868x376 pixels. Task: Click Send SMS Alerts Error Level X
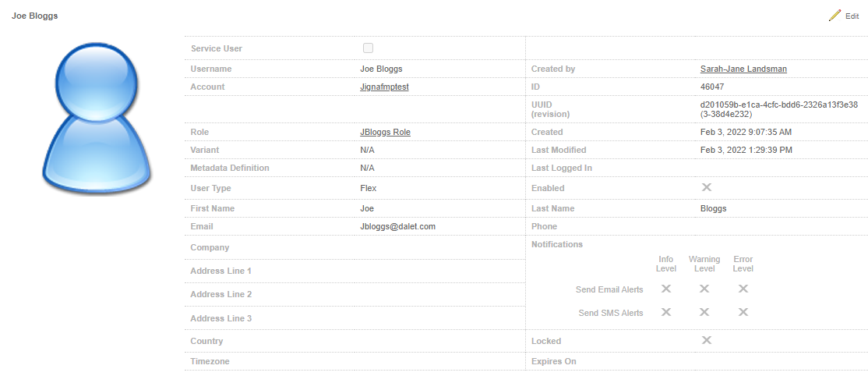[x=743, y=312]
